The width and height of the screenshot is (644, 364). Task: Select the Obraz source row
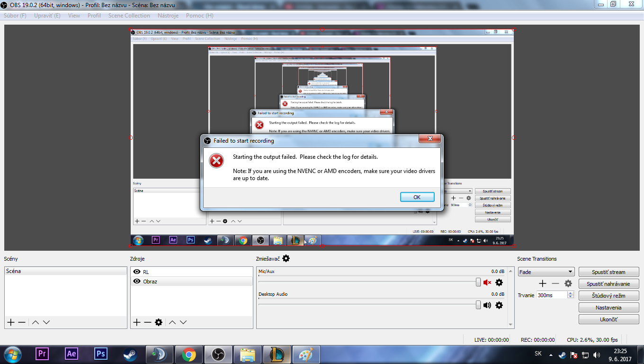click(x=192, y=282)
